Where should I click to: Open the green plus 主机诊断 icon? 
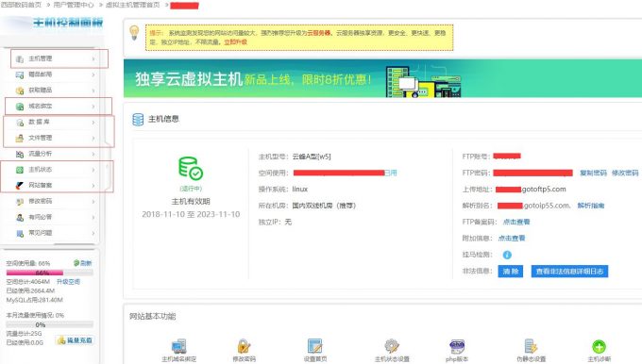[x=599, y=347]
